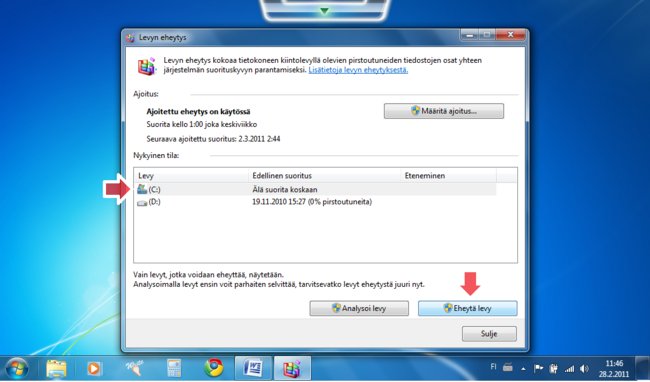Screen dimensions: 650x382
Task: Click the Sulje button
Action: (x=489, y=334)
